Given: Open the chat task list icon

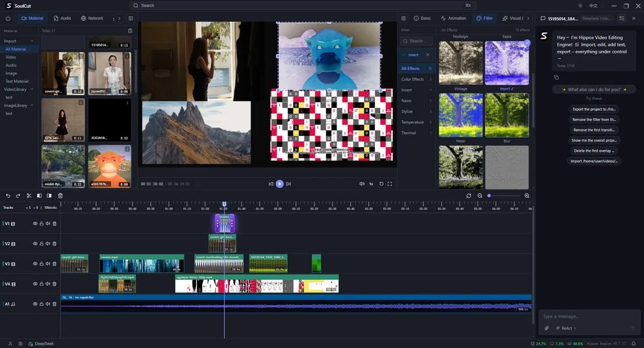Looking at the screenshot, I should (621, 18).
